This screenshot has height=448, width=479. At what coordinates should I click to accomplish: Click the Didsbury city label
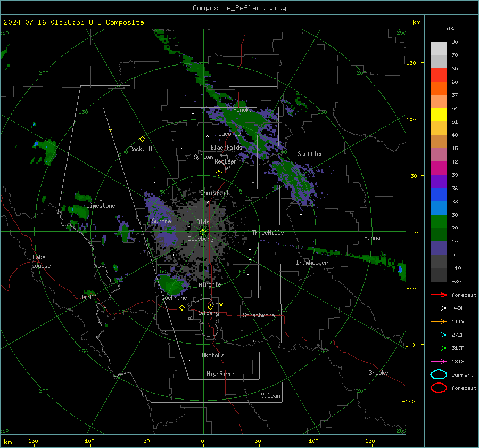201,239
